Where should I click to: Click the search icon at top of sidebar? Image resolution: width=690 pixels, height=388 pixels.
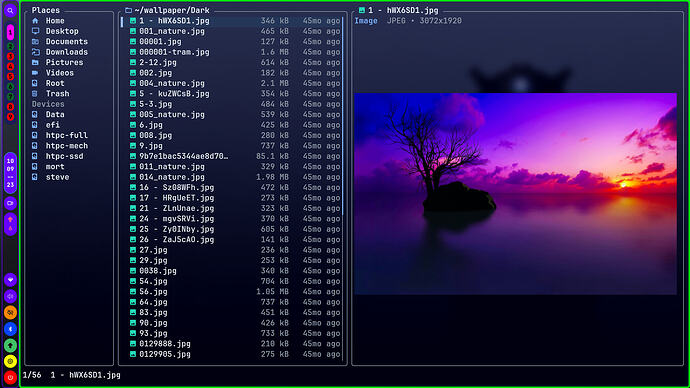click(10, 11)
